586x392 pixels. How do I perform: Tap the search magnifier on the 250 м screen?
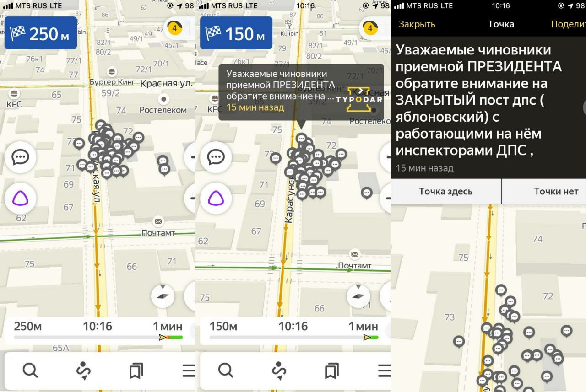[x=30, y=370]
